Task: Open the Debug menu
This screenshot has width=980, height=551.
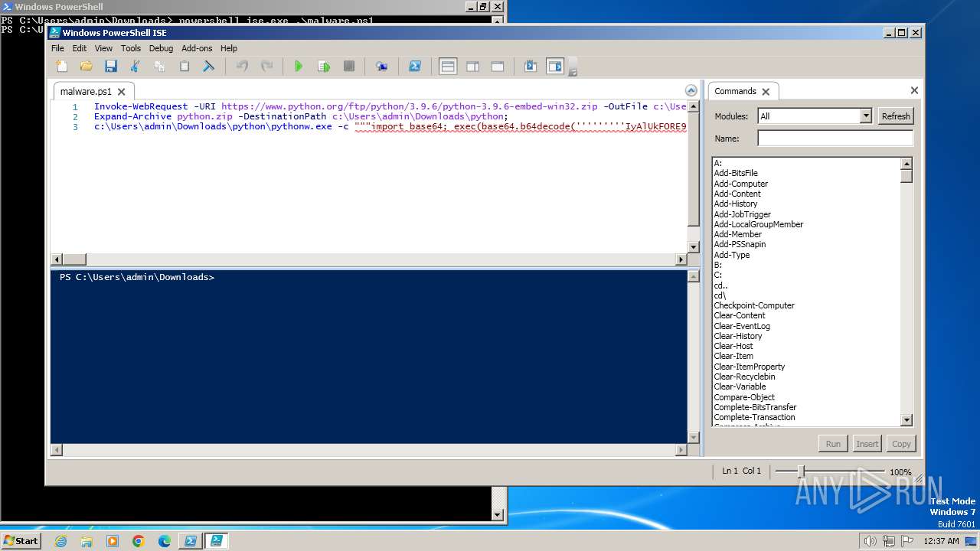Action: [161, 48]
